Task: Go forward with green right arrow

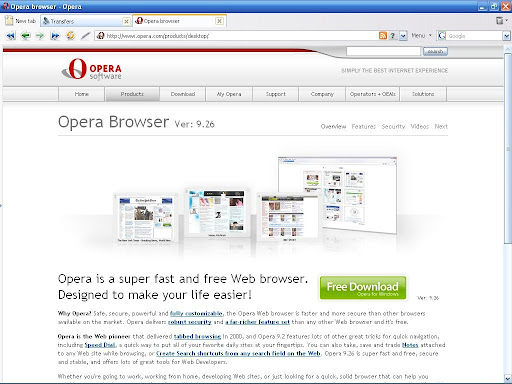Action: [x=40, y=36]
